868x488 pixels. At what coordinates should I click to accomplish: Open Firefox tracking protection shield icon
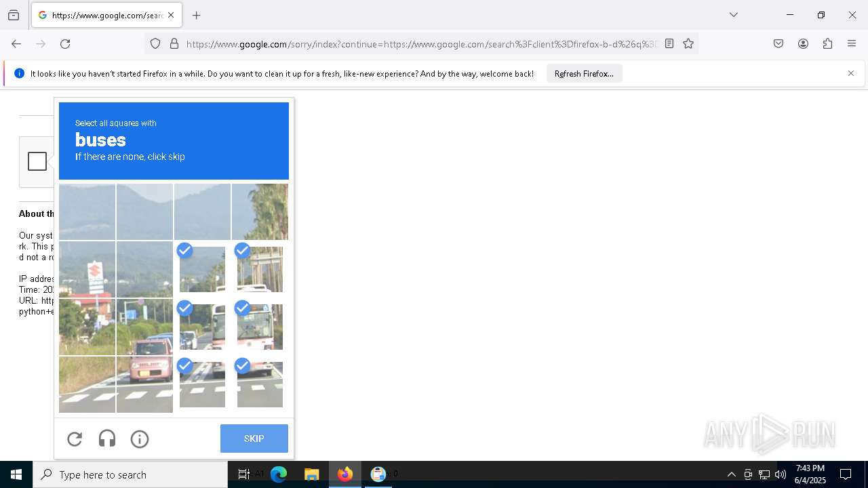pyautogui.click(x=155, y=44)
